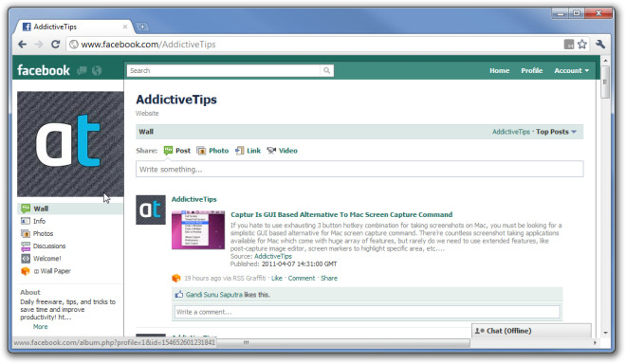Click the vertical scrollbar down arrow
The width and height of the screenshot is (626, 364).
click(x=605, y=332)
